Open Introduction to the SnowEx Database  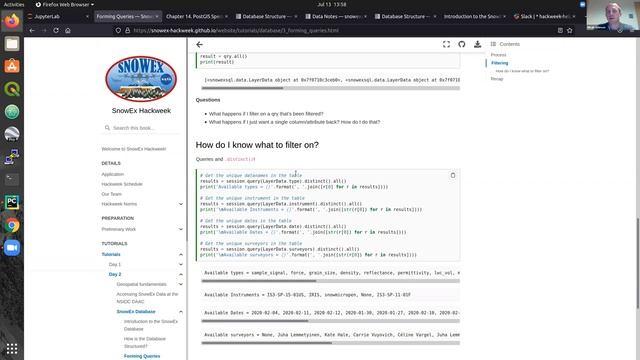point(151,325)
